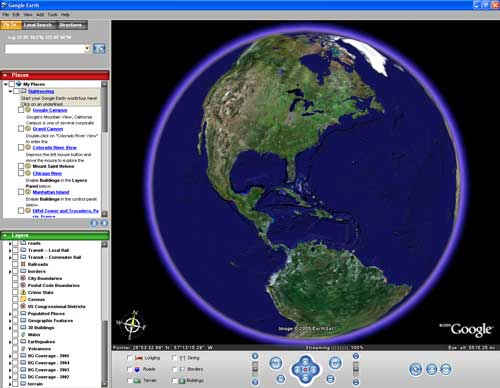Viewport: 500px width, 388px height.
Task: Click the zoom-in plus button above the left slider
Action: 255,356
